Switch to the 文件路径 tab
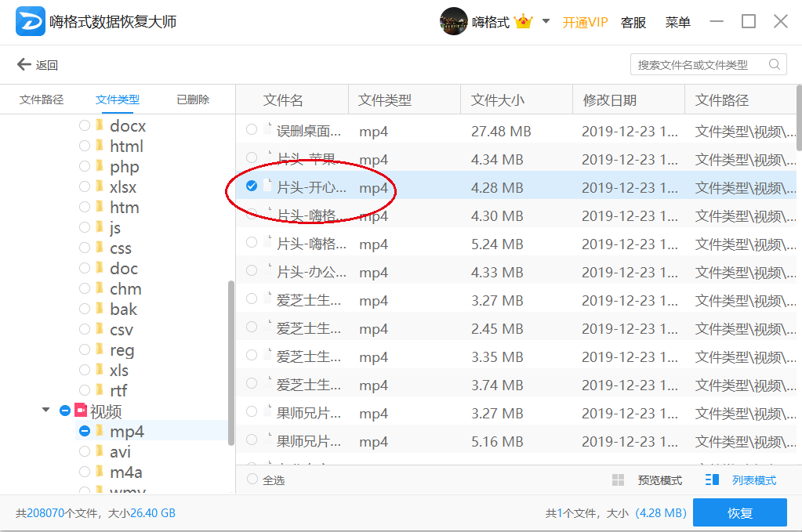802x532 pixels. point(42,100)
